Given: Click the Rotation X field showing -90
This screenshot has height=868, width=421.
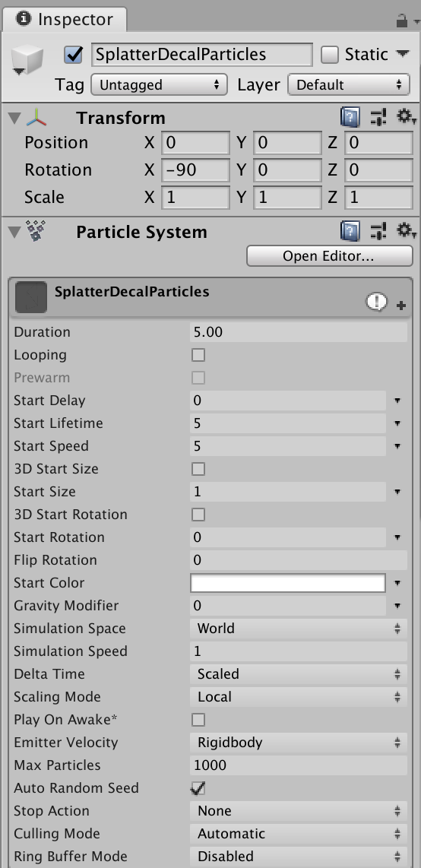Looking at the screenshot, I should coord(195,170).
